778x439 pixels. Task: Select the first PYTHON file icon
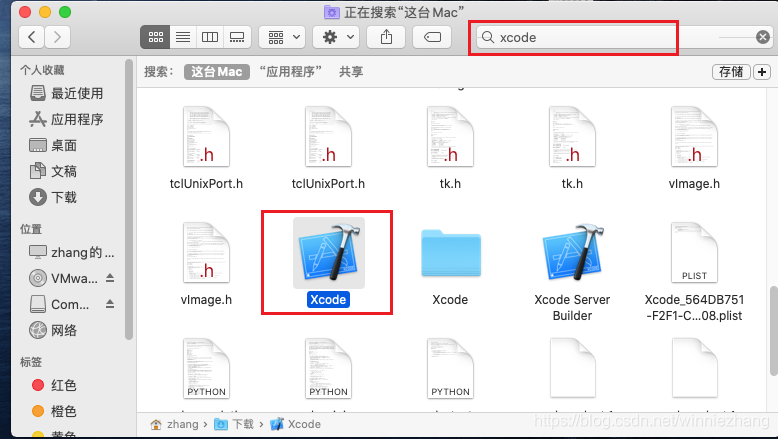(x=206, y=369)
